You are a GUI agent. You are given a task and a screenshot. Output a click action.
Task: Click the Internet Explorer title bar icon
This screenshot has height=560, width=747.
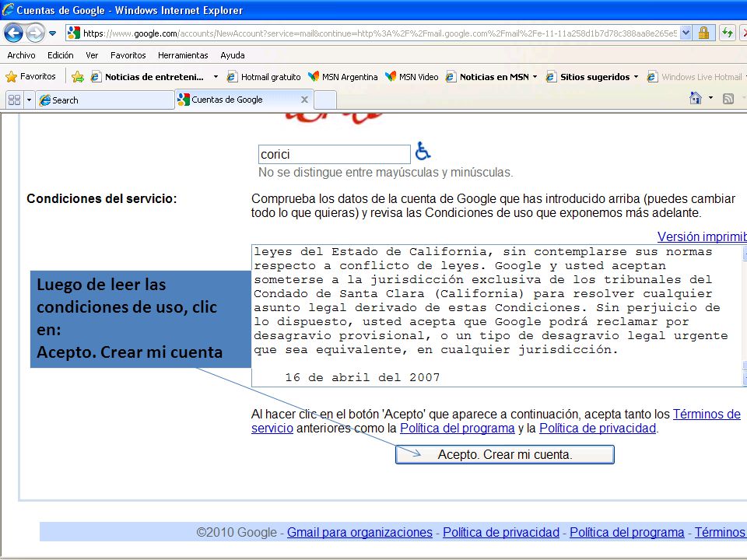[8, 9]
